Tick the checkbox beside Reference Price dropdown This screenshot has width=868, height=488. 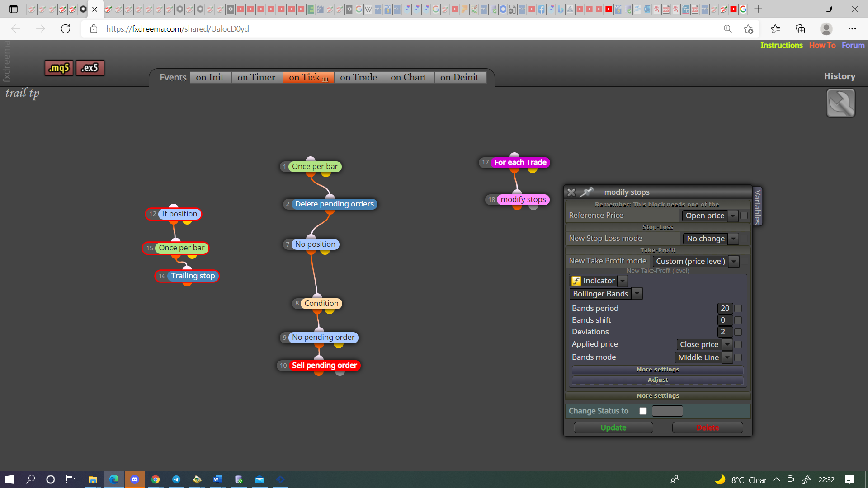coord(744,216)
